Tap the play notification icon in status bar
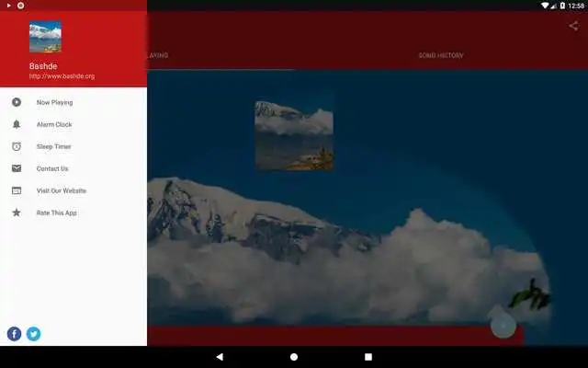Image resolution: width=588 pixels, height=368 pixels. click(x=8, y=6)
